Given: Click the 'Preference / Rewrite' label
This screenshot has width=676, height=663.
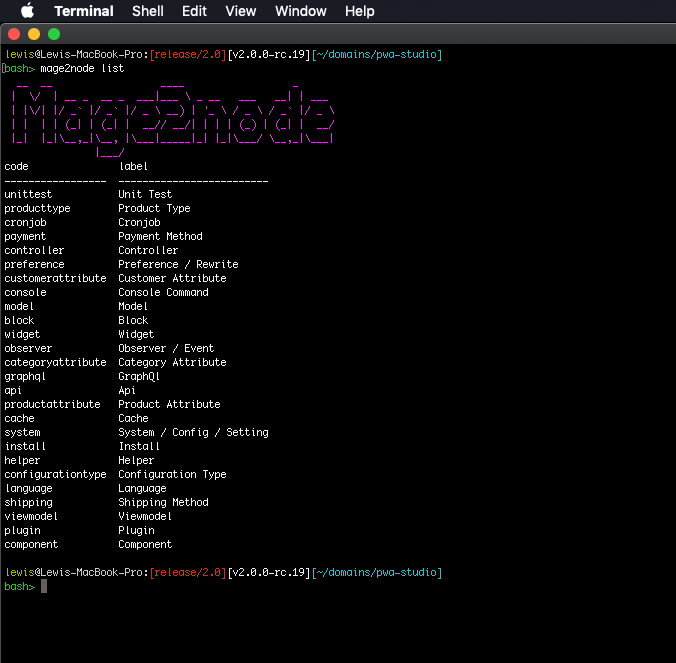Looking at the screenshot, I should (x=178, y=265).
